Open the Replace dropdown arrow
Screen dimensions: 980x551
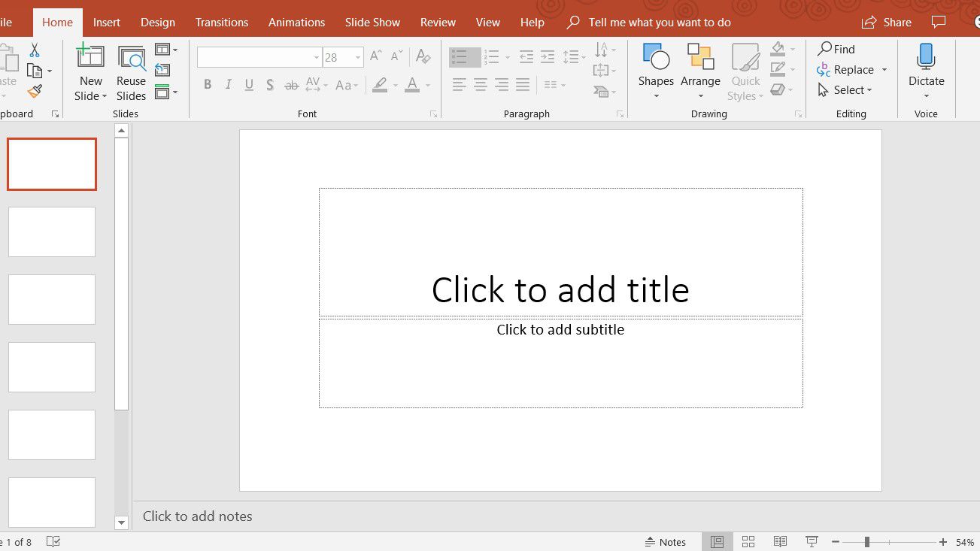click(x=884, y=70)
